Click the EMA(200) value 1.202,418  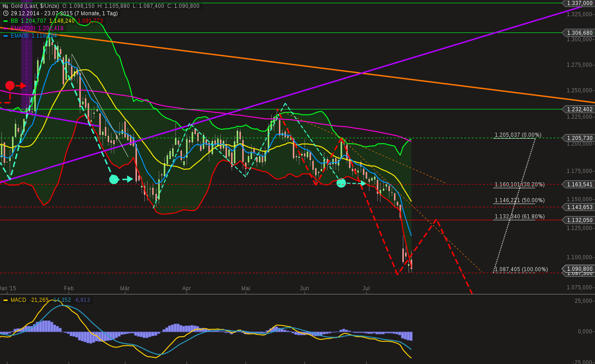coord(51,28)
